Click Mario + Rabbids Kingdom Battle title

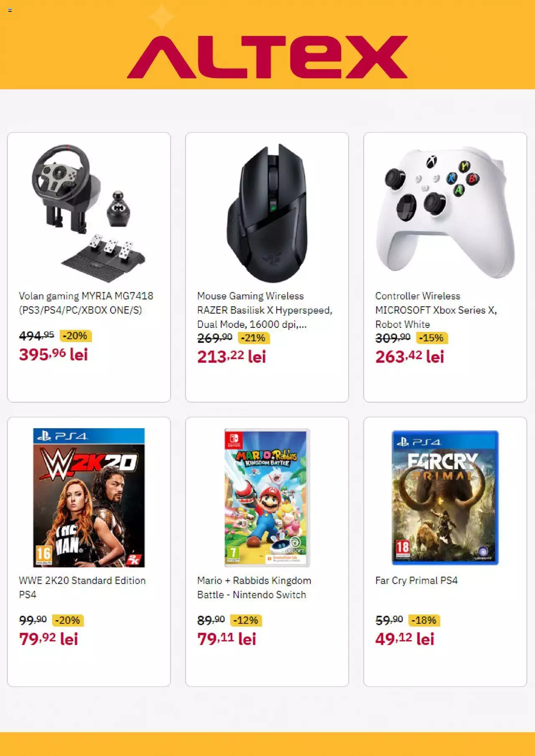coord(254,587)
